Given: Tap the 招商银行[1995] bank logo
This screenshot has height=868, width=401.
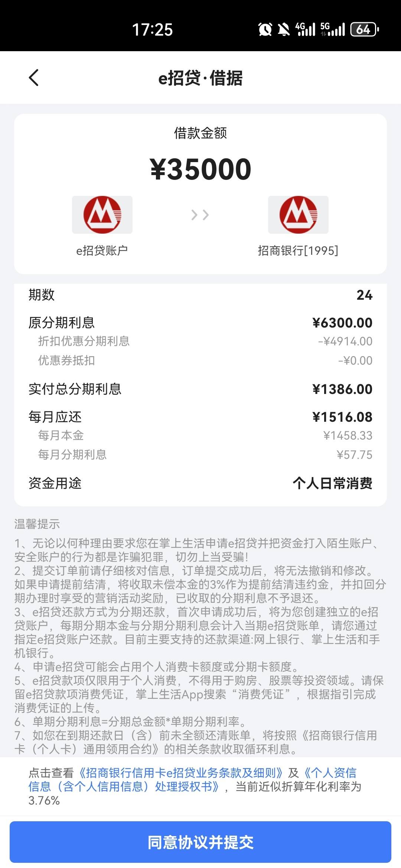Looking at the screenshot, I should coord(298,215).
